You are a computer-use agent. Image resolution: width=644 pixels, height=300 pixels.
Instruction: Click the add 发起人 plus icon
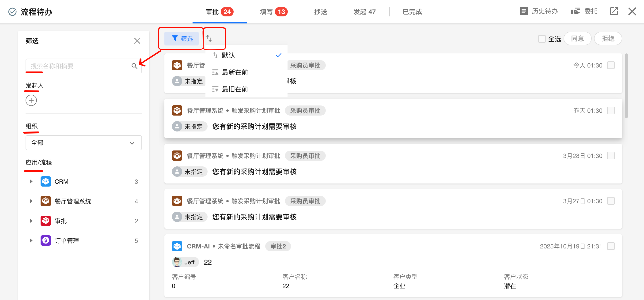[x=31, y=100]
